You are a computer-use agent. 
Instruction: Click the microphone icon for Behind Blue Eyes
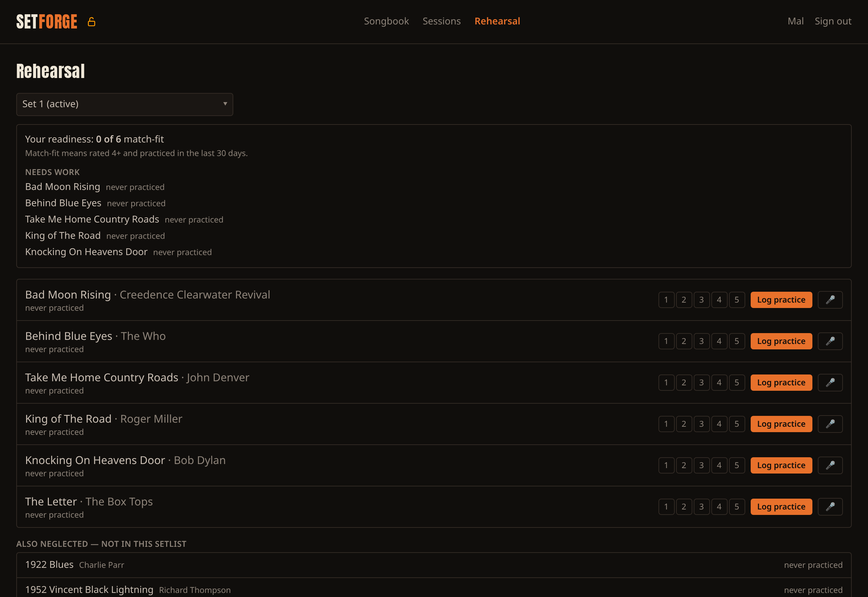coord(830,341)
